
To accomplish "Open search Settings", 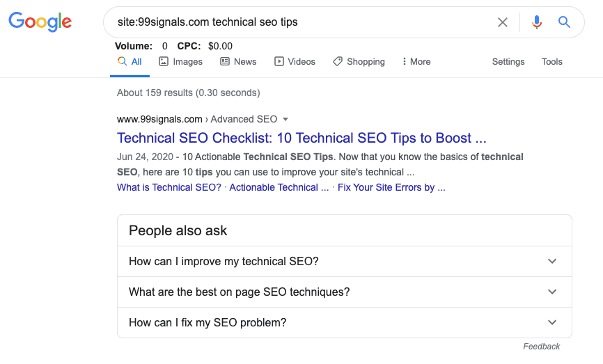I will point(508,61).
